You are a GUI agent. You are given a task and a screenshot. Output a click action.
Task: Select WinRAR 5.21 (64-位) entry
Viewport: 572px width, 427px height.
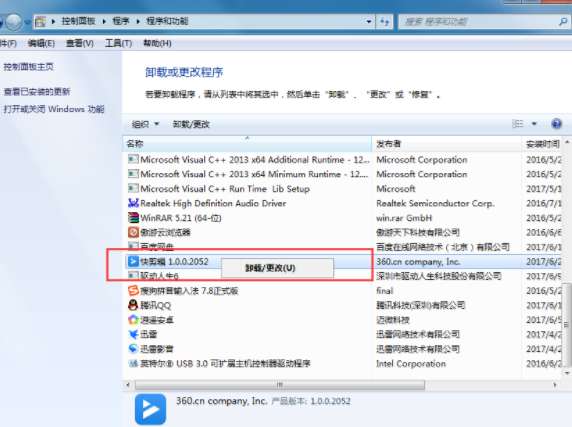[x=181, y=218]
